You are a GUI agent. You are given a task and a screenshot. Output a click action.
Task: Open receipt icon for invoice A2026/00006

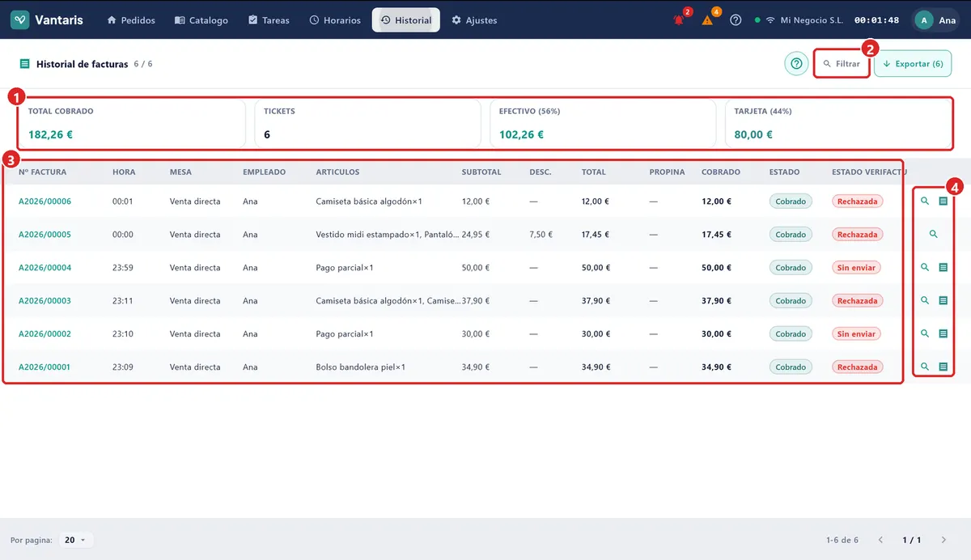pos(943,202)
